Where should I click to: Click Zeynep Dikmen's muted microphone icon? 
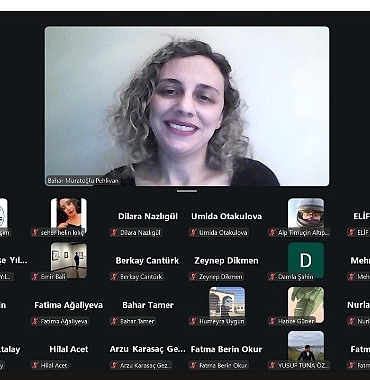click(x=193, y=277)
